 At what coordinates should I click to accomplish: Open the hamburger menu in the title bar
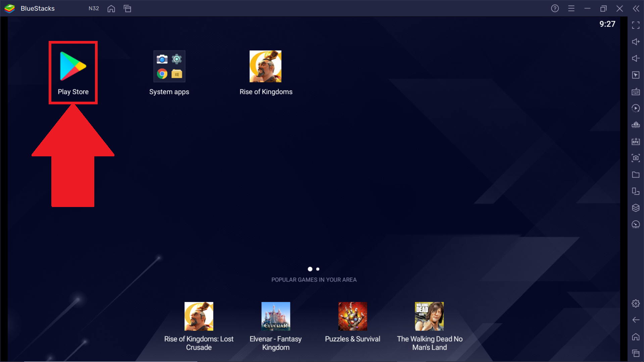571,8
